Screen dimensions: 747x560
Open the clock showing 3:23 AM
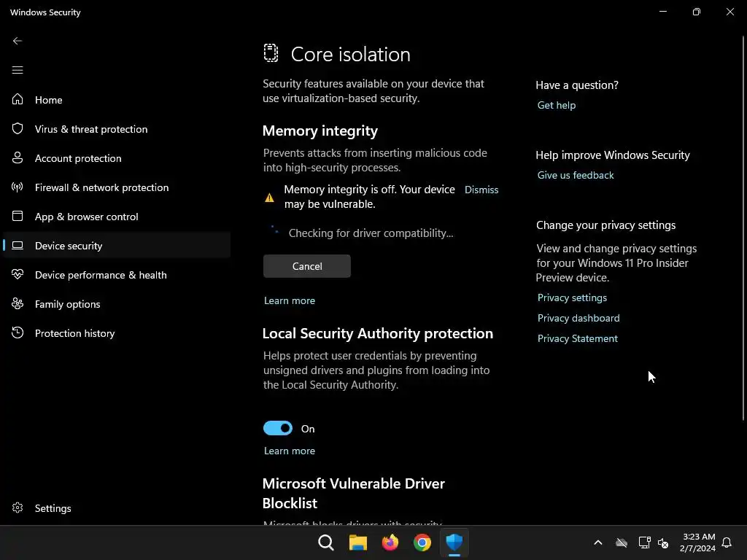point(698,542)
